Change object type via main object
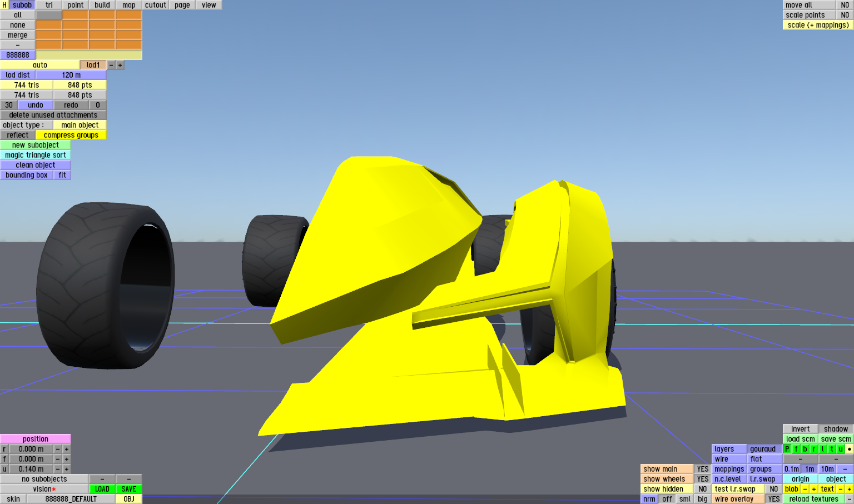The image size is (854, 504). [80, 125]
